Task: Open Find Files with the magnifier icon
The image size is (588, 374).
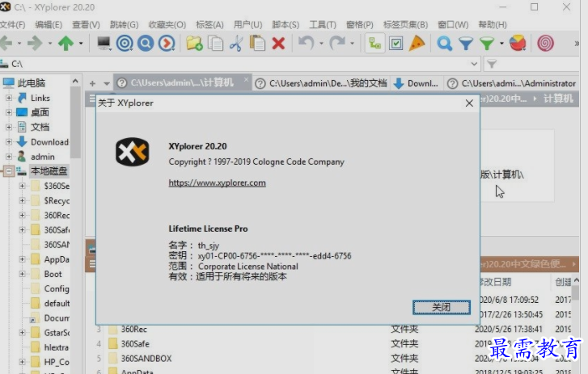Action: (444, 44)
